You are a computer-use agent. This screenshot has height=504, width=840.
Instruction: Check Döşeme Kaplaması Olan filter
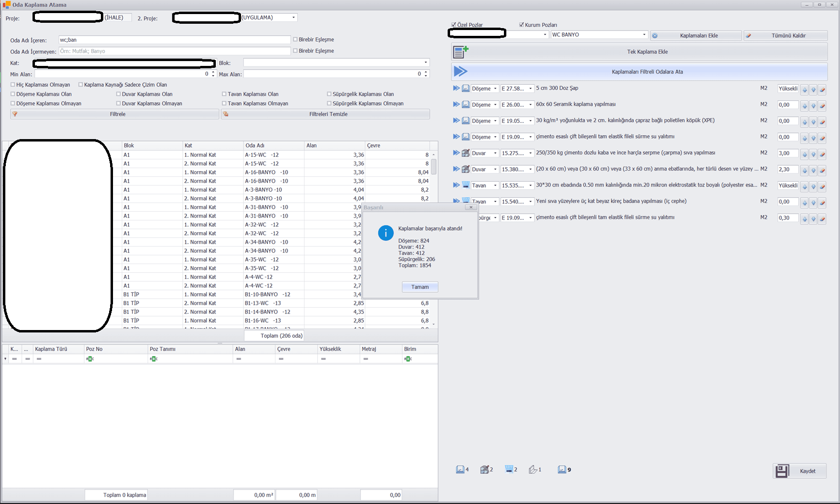tap(13, 94)
